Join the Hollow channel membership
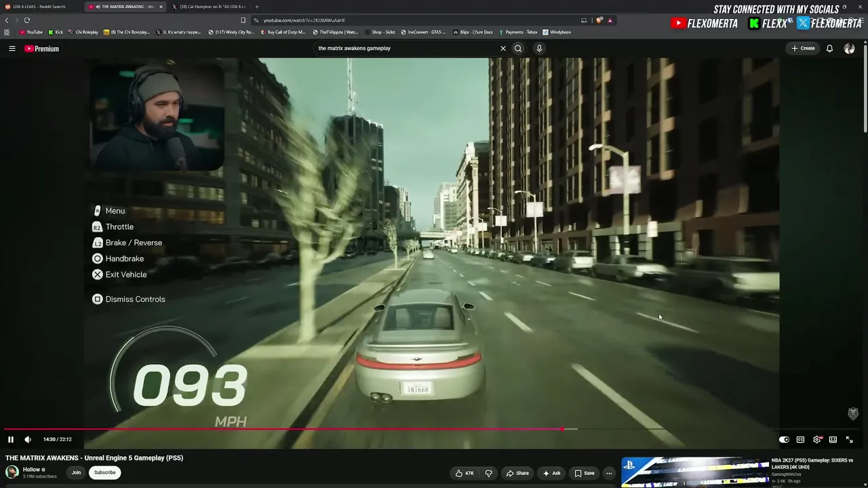This screenshot has width=868, height=488. coord(76,472)
